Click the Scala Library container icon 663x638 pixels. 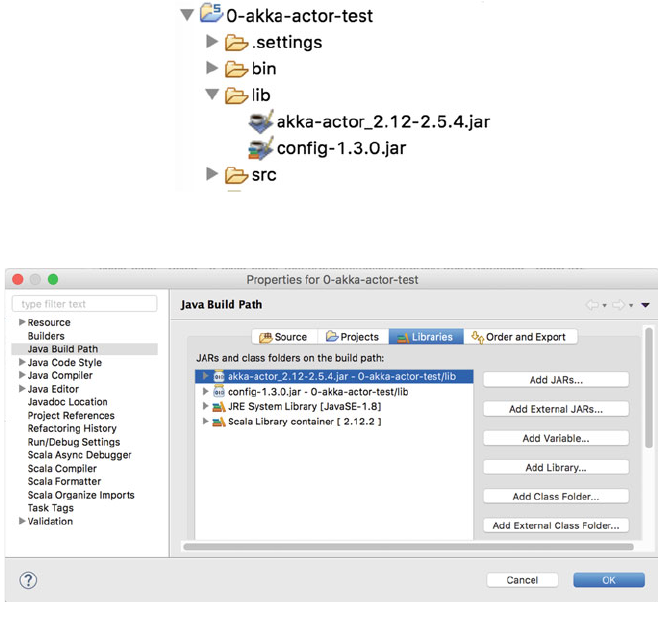(x=219, y=422)
